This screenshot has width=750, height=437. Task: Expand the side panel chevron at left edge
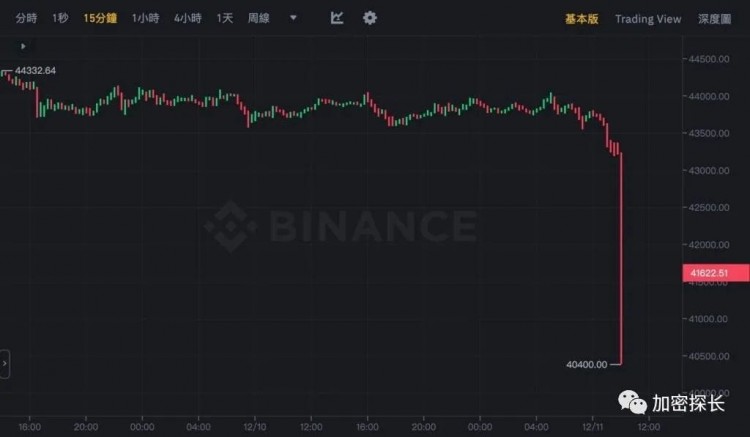5,363
